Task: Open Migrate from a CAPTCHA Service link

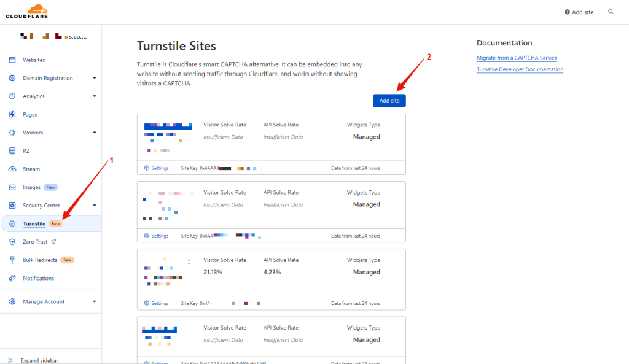Action: pyautogui.click(x=517, y=58)
